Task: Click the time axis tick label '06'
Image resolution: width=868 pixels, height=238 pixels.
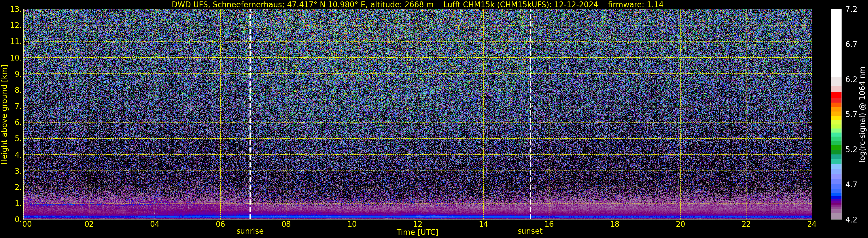Action: point(220,224)
